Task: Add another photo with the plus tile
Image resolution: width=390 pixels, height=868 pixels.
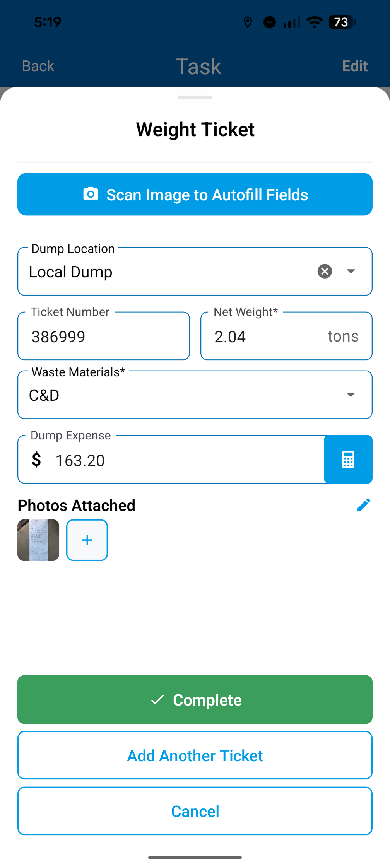Action: 87,540
